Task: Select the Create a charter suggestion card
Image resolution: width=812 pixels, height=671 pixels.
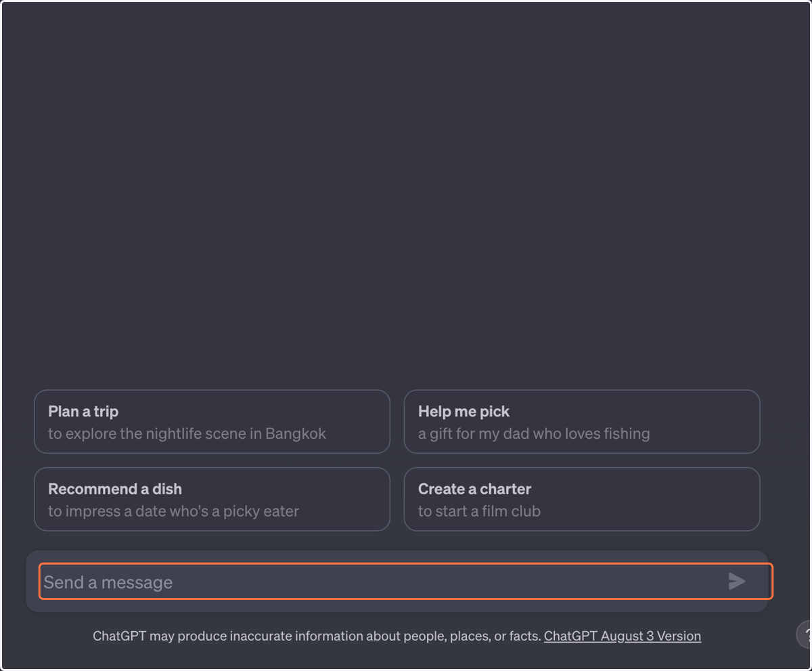Action: coord(582,499)
